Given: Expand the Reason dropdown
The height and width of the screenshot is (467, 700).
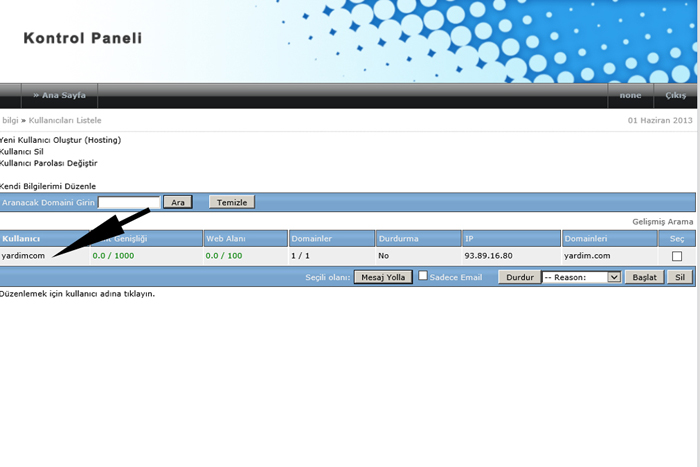Looking at the screenshot, I should tap(581, 277).
